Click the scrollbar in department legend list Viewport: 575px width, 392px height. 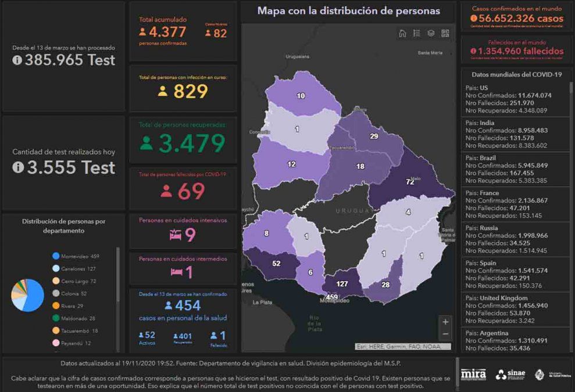pos(118,273)
